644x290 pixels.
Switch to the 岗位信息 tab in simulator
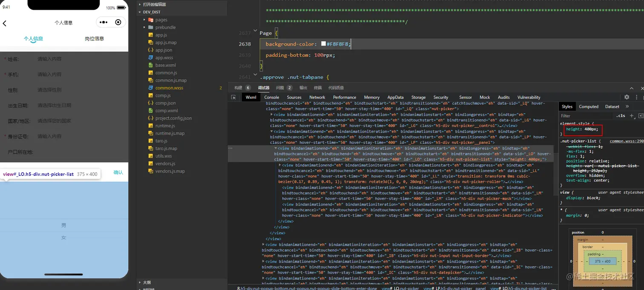pyautogui.click(x=94, y=38)
